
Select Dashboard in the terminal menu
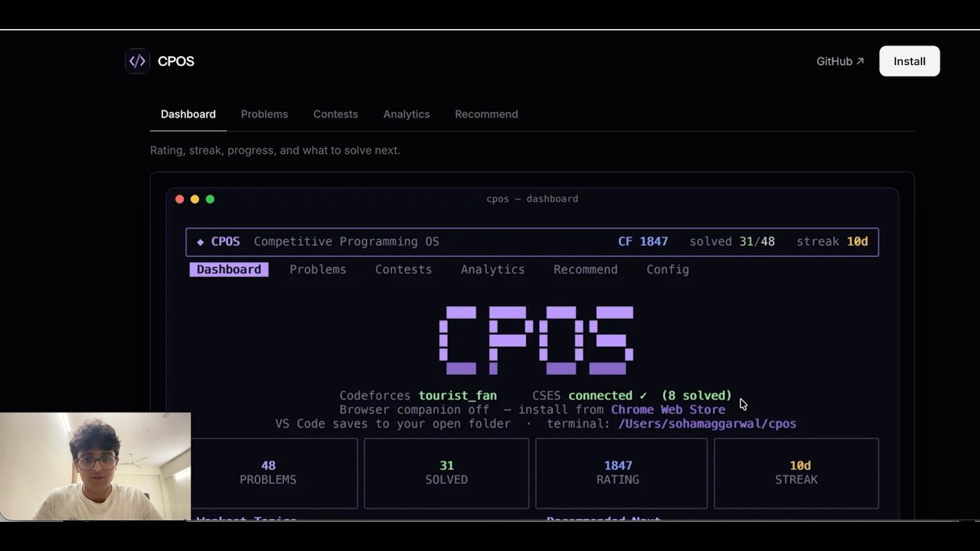point(229,269)
